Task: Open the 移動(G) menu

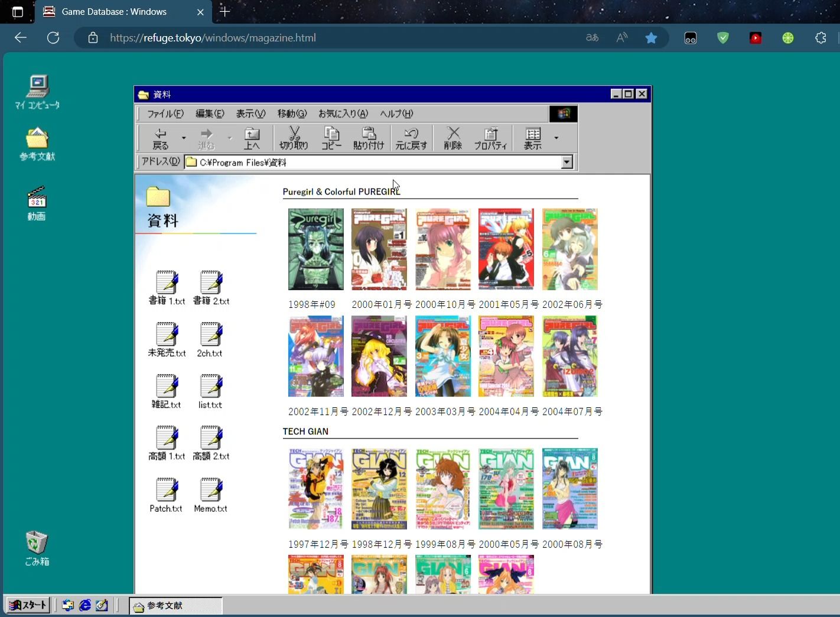Action: pyautogui.click(x=292, y=113)
